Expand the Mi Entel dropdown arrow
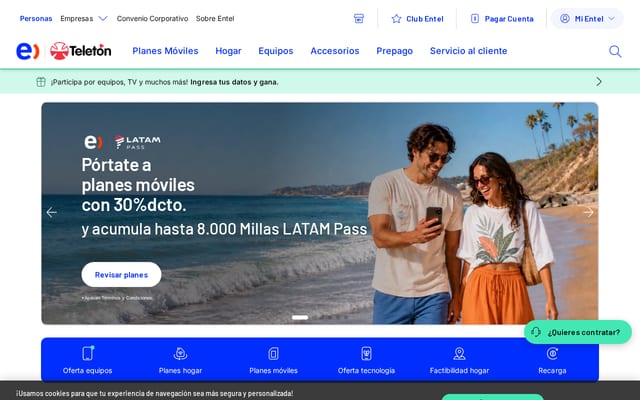The width and height of the screenshot is (640, 400). tap(611, 18)
